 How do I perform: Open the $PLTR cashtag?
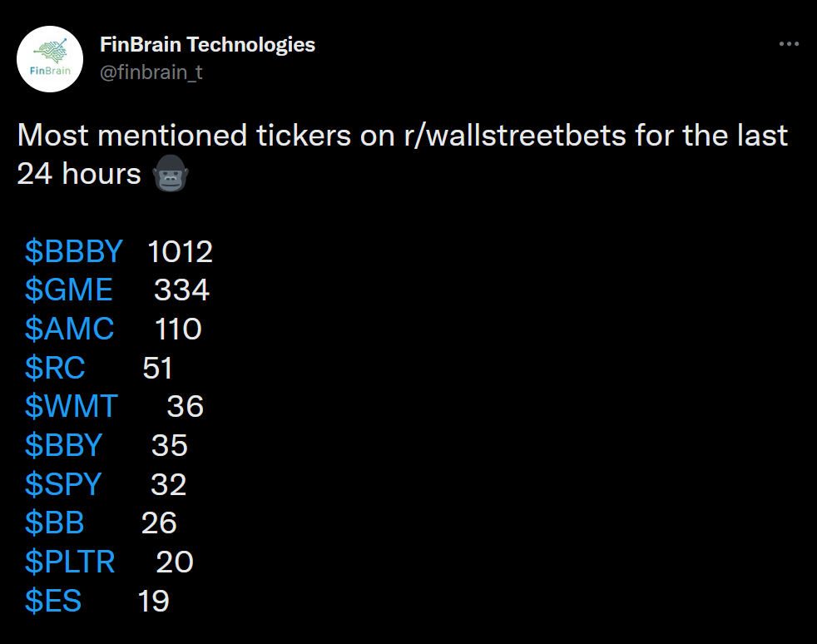70,562
